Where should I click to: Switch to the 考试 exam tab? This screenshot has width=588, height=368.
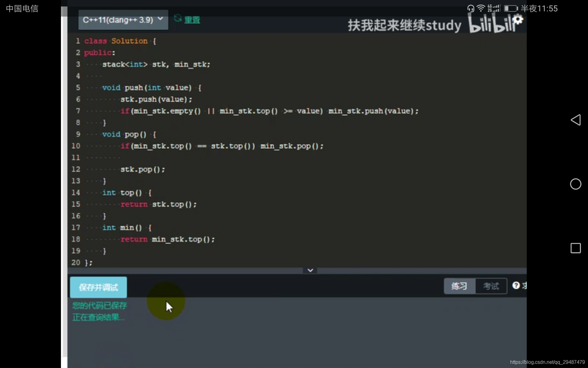point(491,286)
